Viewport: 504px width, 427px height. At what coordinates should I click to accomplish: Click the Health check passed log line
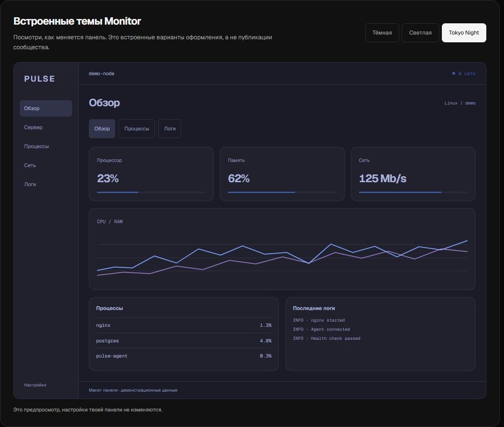tap(327, 338)
